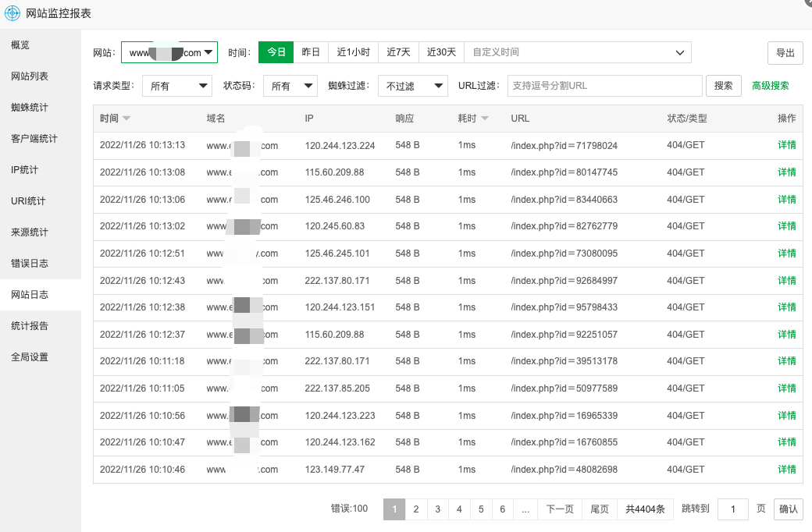The width and height of the screenshot is (812, 532).
Task: View 详情 for the 10:11:05 log row
Action: (x=787, y=388)
